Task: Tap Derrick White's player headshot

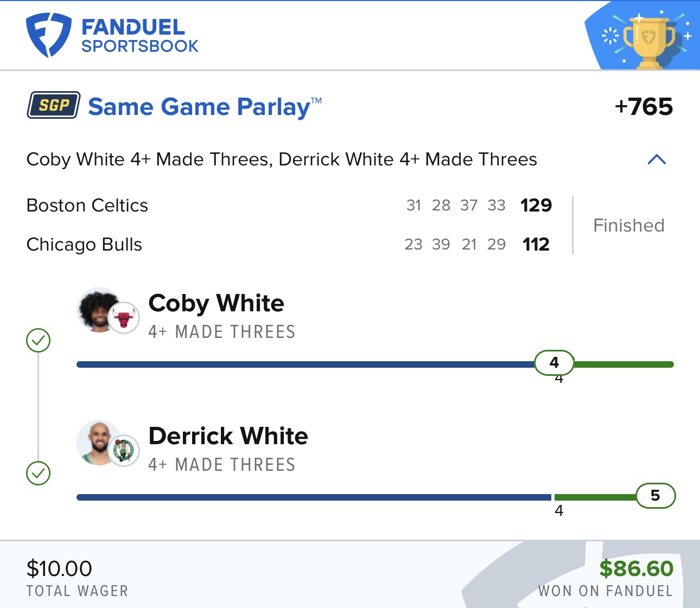Action: (99, 443)
